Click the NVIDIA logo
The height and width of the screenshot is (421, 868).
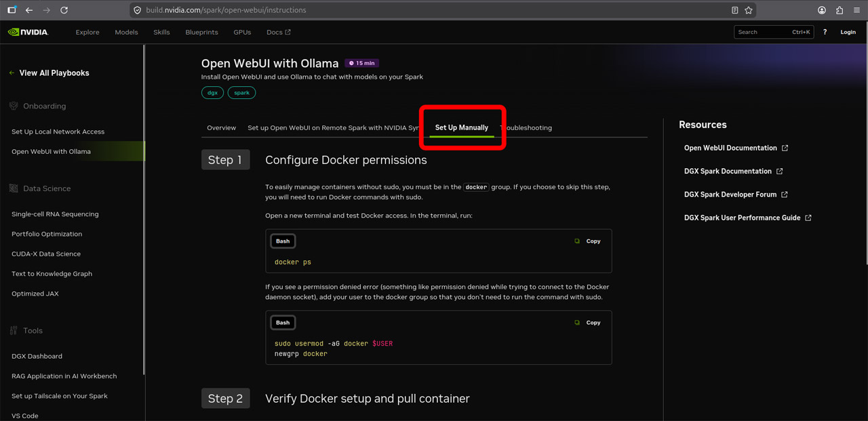pyautogui.click(x=28, y=32)
